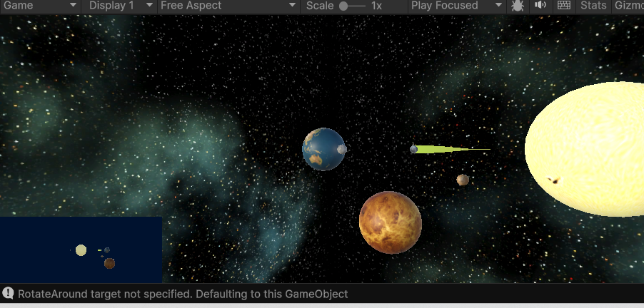This screenshot has height=308, width=644.
Task: Mute audio with the speaker icon
Action: coord(540,5)
